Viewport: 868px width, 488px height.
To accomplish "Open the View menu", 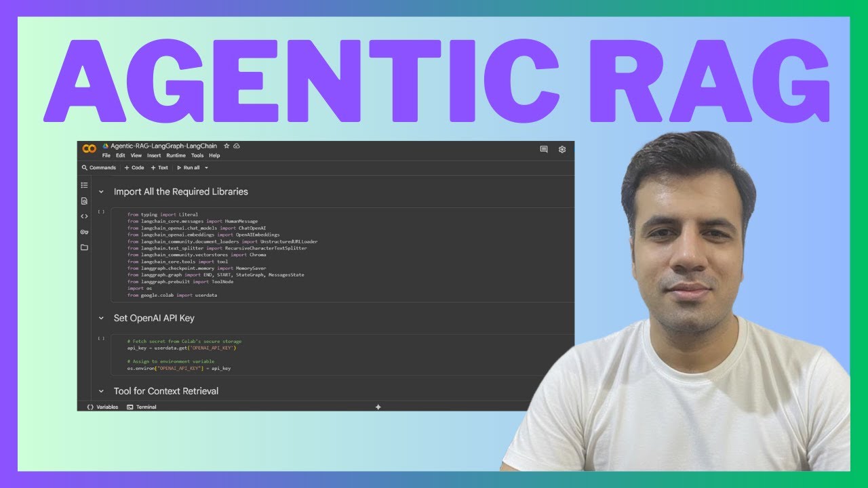I will (x=136, y=155).
